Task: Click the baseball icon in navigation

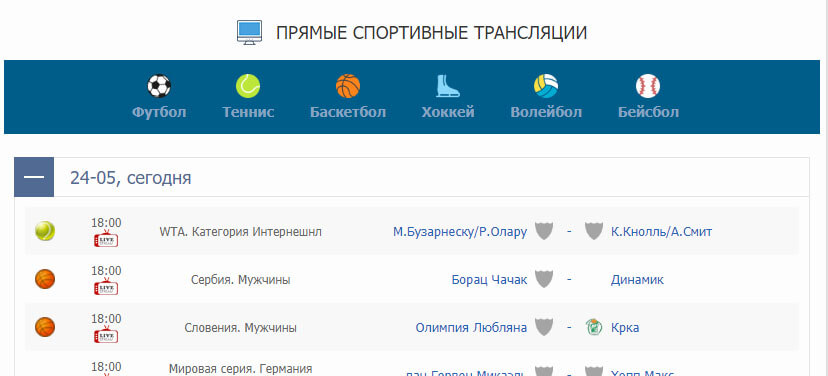Action: 648,86
